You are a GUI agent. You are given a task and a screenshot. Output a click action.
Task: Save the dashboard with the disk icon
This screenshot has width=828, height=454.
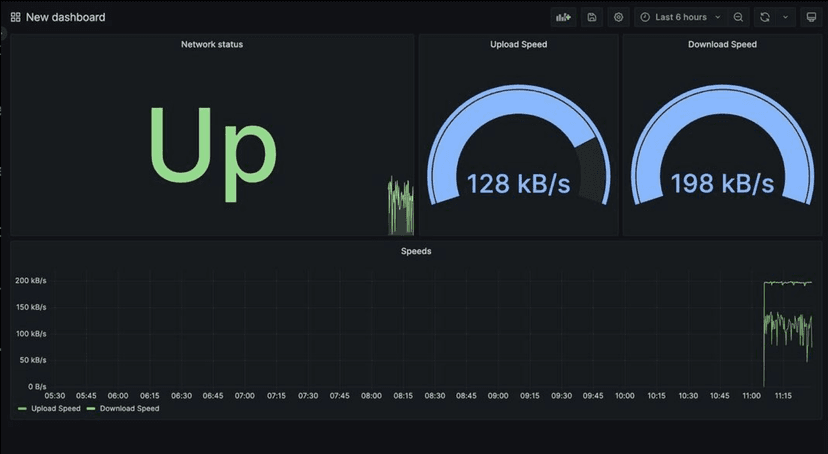592,17
